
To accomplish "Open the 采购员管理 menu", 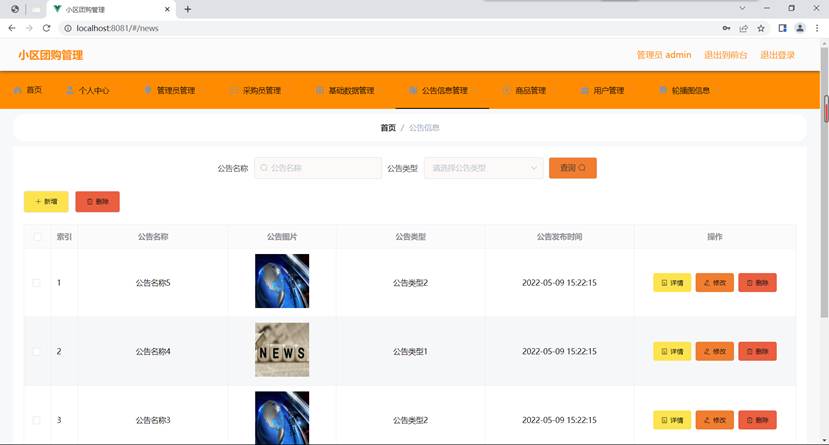I will [255, 90].
